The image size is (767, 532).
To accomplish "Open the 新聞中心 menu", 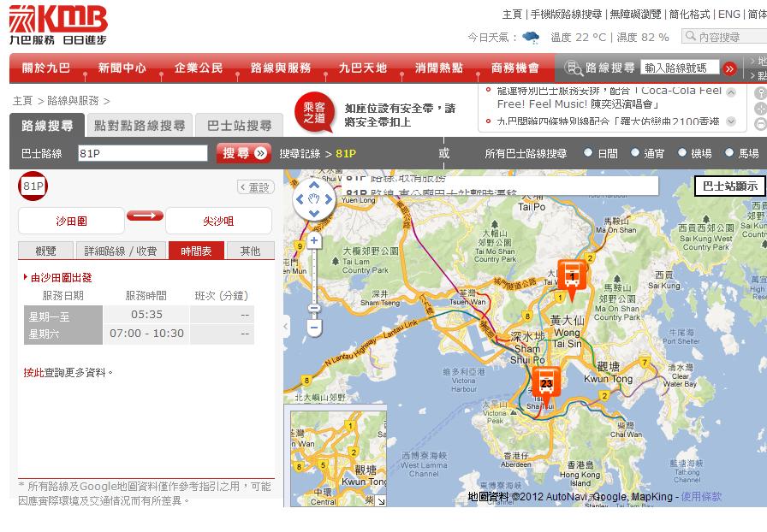I will [122, 68].
